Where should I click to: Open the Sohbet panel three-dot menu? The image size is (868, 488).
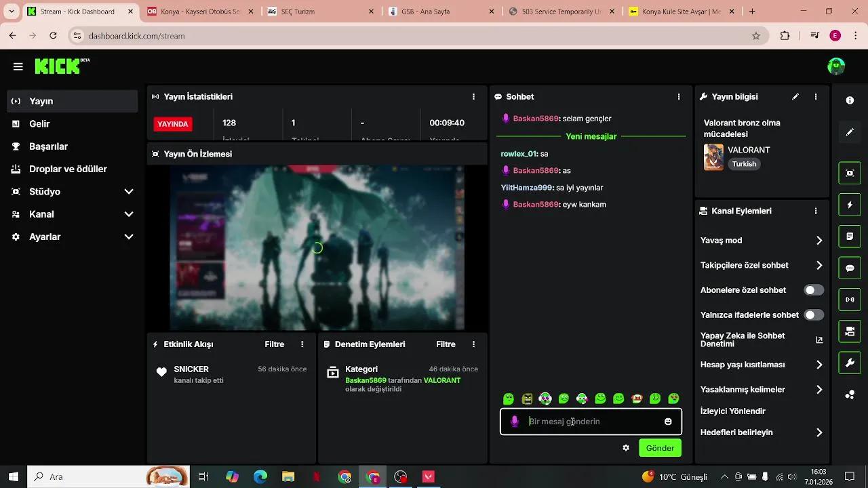pos(678,96)
